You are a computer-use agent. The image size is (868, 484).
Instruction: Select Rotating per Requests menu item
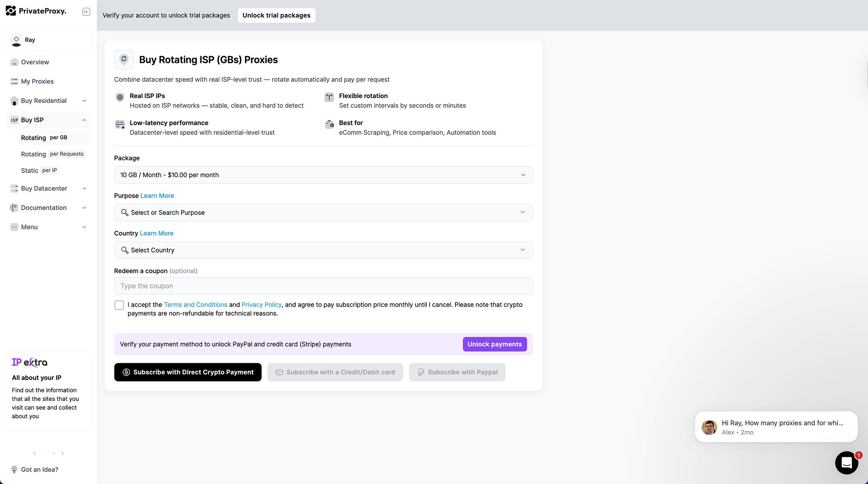[x=52, y=154]
